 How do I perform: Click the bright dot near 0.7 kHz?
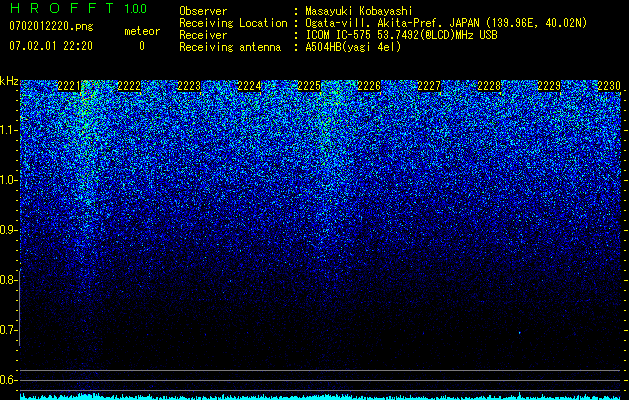(x=519, y=333)
